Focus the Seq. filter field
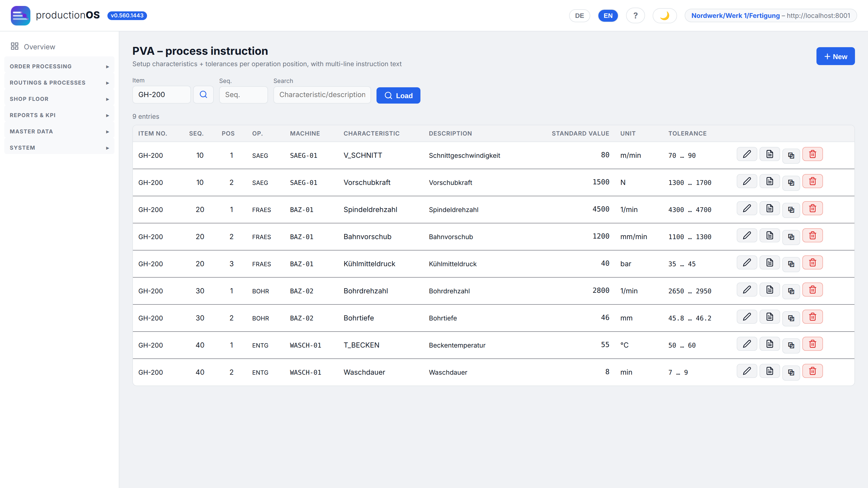The image size is (868, 488). coord(243,95)
